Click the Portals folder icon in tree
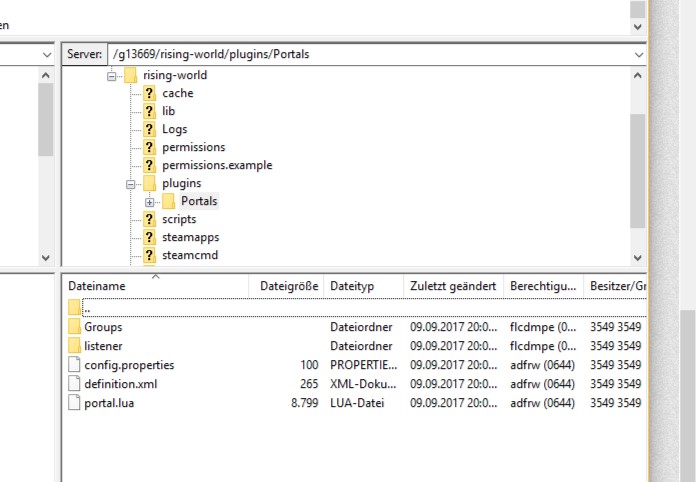Viewport: 696px width, 482px height. coord(168,201)
